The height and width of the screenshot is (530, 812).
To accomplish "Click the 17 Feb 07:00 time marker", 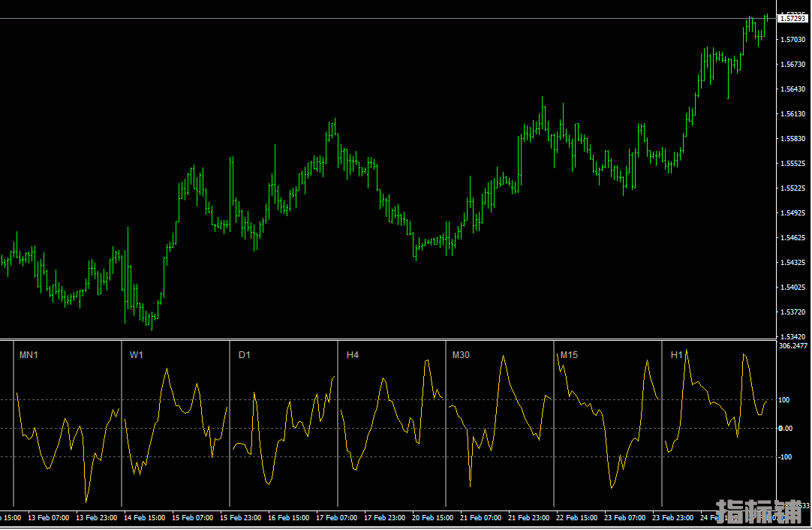I will click(337, 518).
